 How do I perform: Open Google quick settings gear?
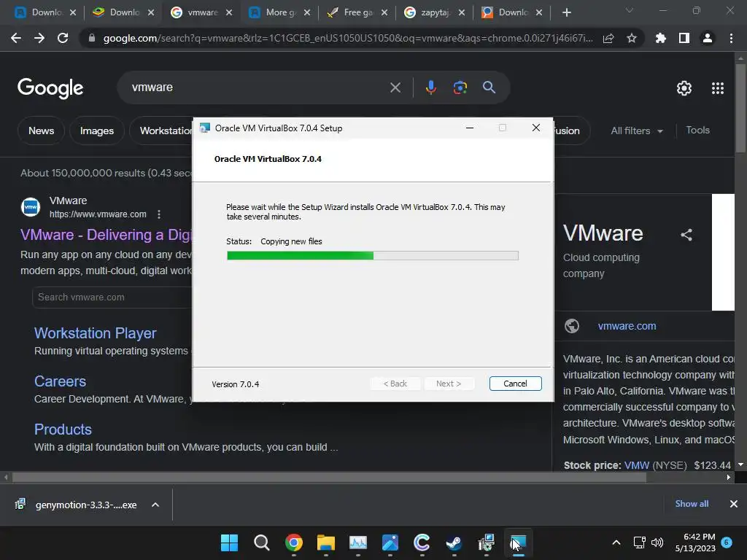tap(684, 88)
